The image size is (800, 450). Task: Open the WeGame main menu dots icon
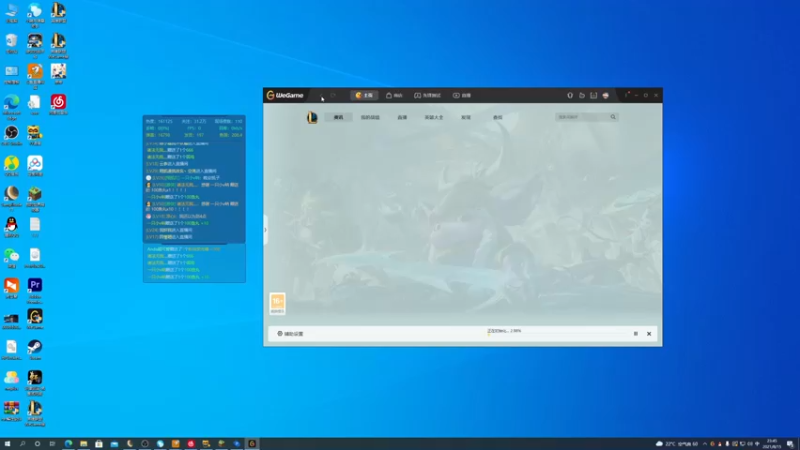627,95
